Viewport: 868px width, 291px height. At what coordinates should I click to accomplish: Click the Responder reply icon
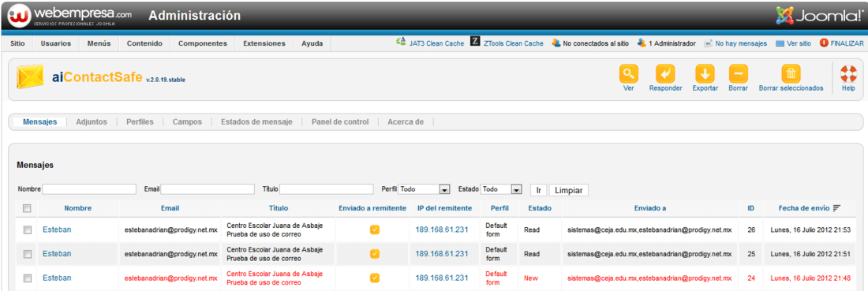coord(665,73)
